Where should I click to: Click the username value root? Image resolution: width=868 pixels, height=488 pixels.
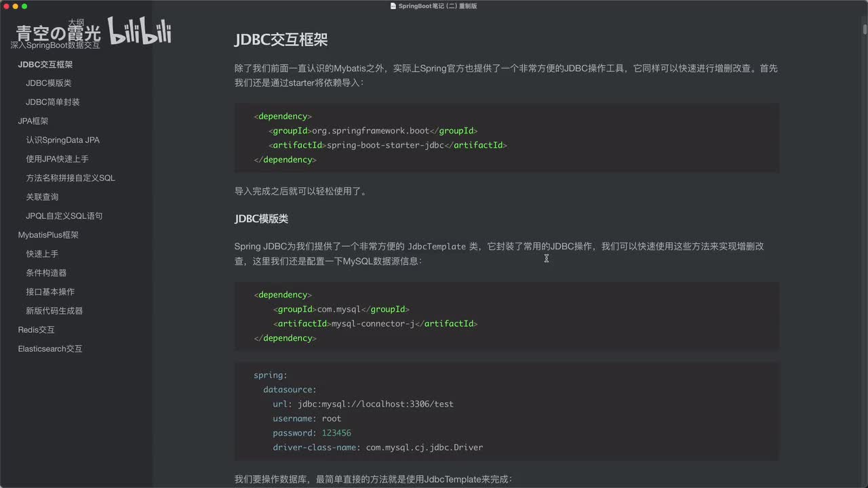pos(332,419)
